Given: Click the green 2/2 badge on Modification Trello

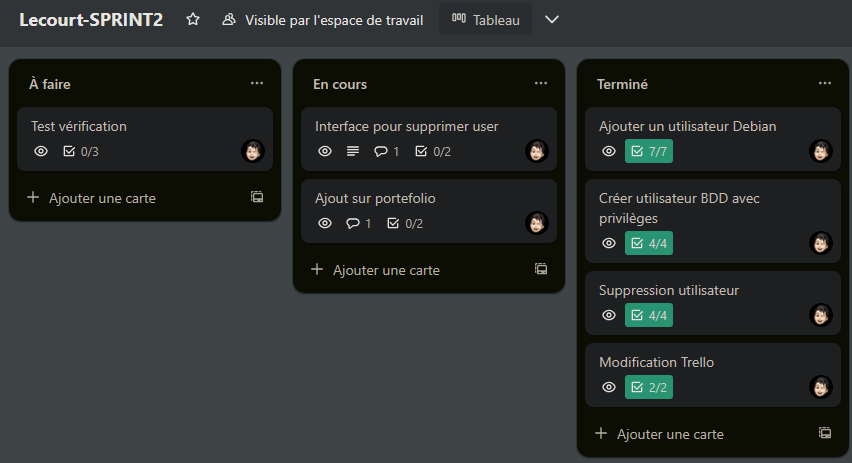Looking at the screenshot, I should (648, 387).
